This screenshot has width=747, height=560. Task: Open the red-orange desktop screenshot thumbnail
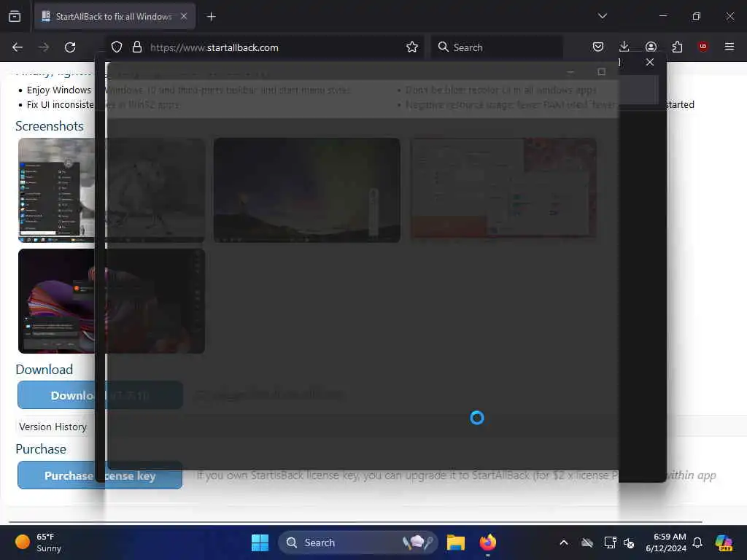click(x=503, y=189)
